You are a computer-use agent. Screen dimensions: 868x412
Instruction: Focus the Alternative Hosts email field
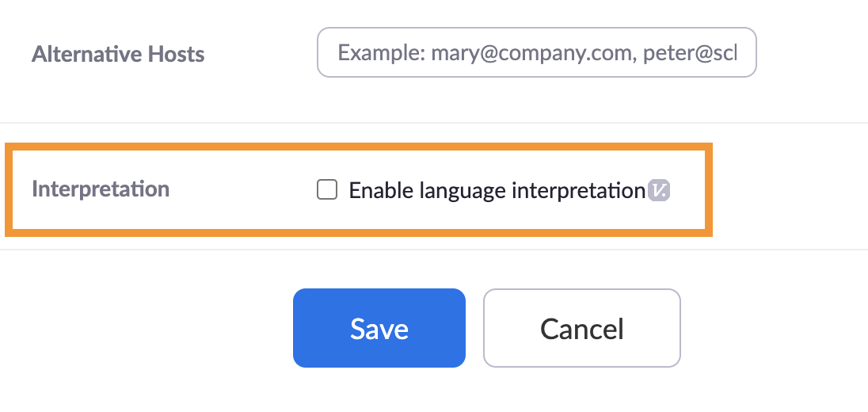(x=536, y=52)
